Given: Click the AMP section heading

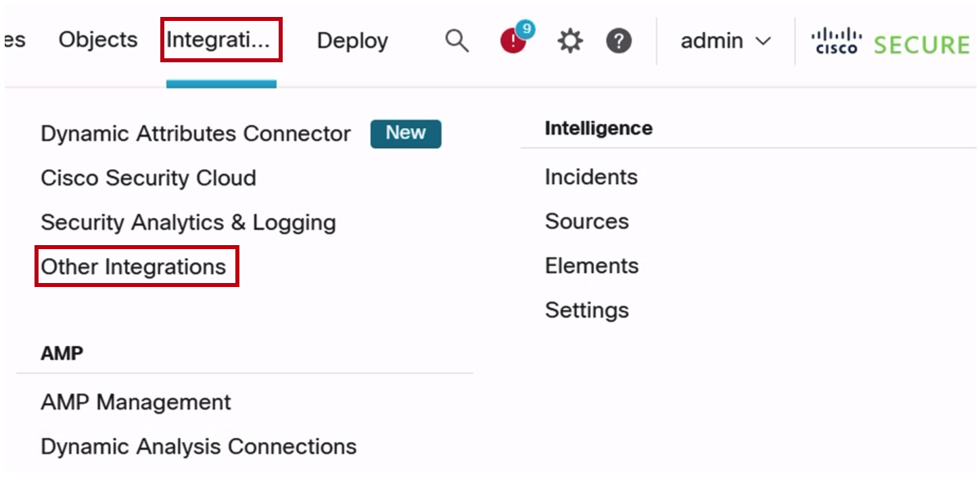Looking at the screenshot, I should click(x=62, y=353).
